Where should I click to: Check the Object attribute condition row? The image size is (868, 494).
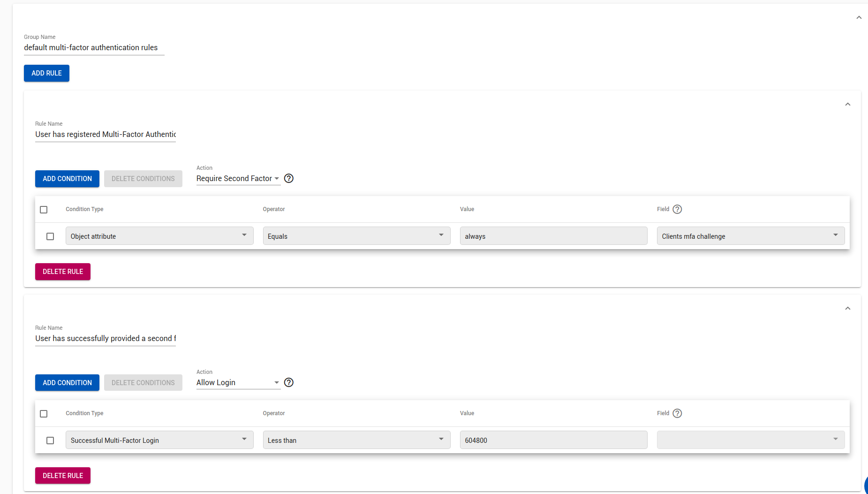[x=50, y=236]
